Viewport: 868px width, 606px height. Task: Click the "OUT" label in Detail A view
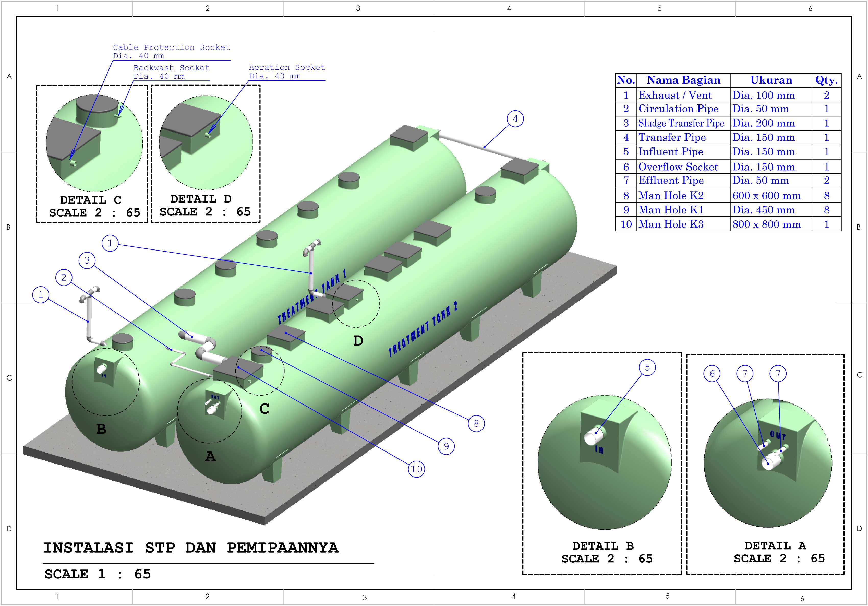[x=778, y=435]
